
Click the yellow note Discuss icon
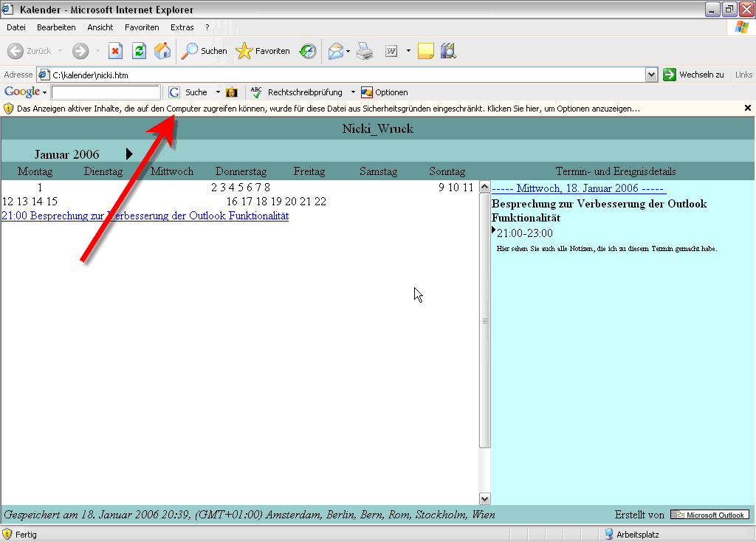(425, 51)
